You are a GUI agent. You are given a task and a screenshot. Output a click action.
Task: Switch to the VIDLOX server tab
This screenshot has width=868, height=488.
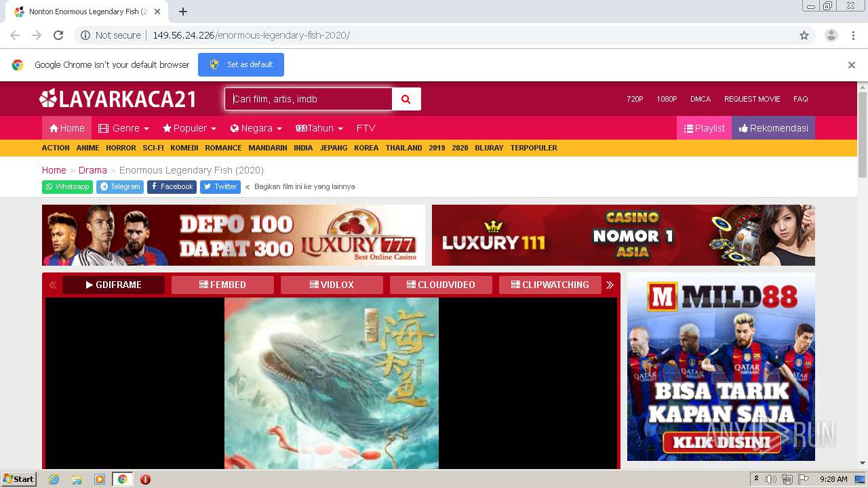[x=332, y=285]
